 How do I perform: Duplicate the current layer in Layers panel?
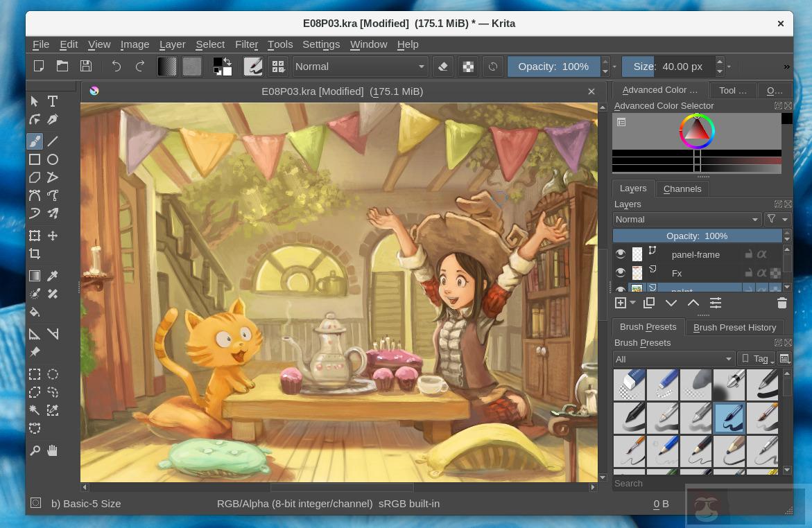648,303
